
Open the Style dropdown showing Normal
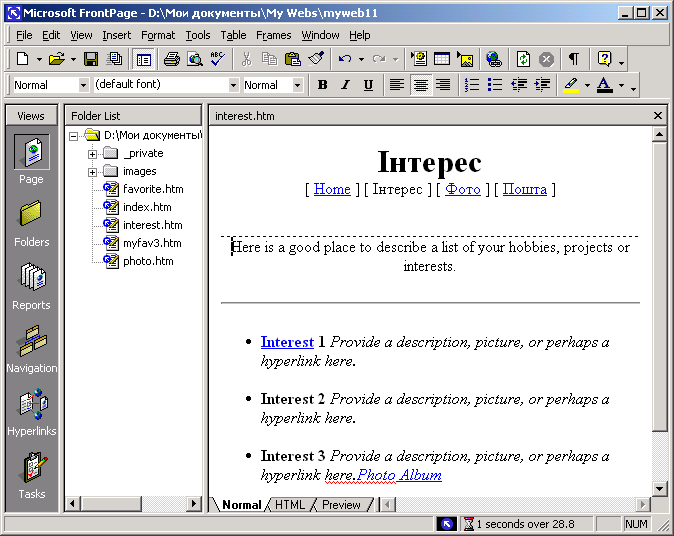click(x=83, y=85)
